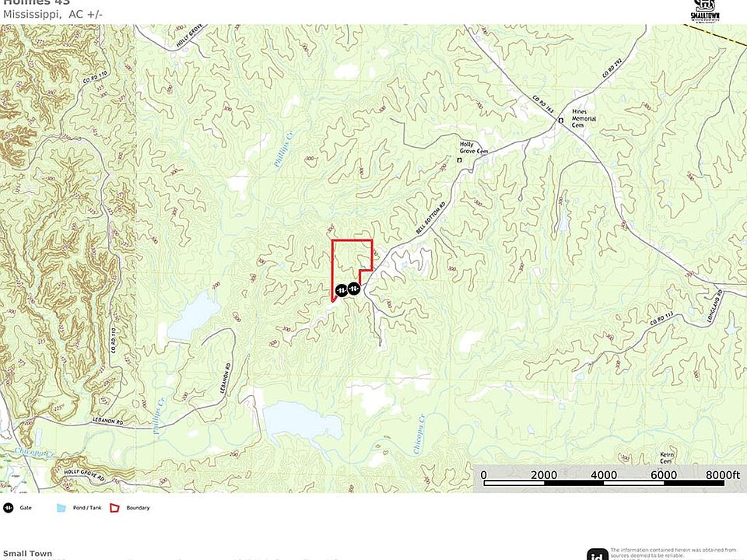Image resolution: width=747 pixels, height=560 pixels.
Task: Click the left gate marker on the map
Action: tap(342, 289)
